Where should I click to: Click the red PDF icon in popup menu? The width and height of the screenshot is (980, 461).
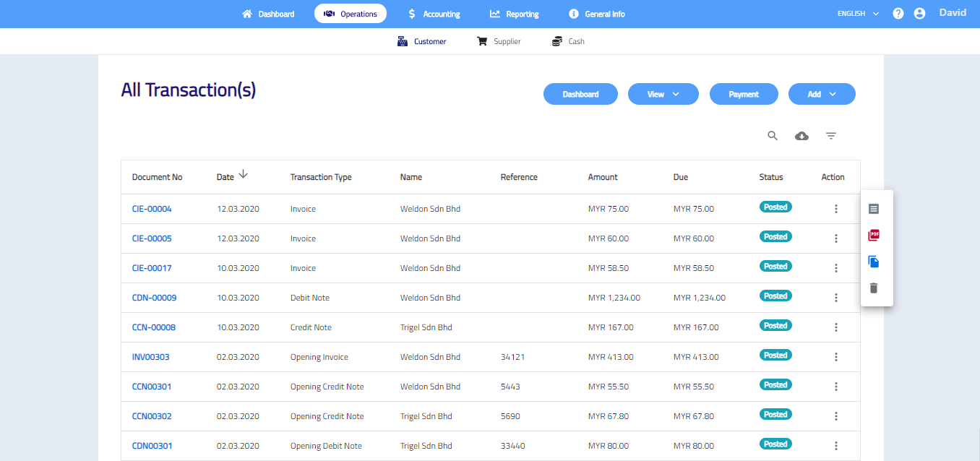(x=874, y=236)
